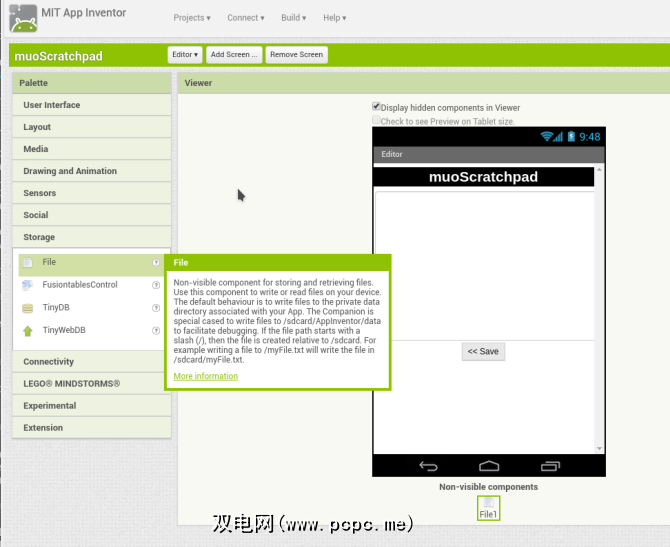Screen dimensions: 670x547
Task: Select the TinyWebDB component icon
Action: [28, 331]
